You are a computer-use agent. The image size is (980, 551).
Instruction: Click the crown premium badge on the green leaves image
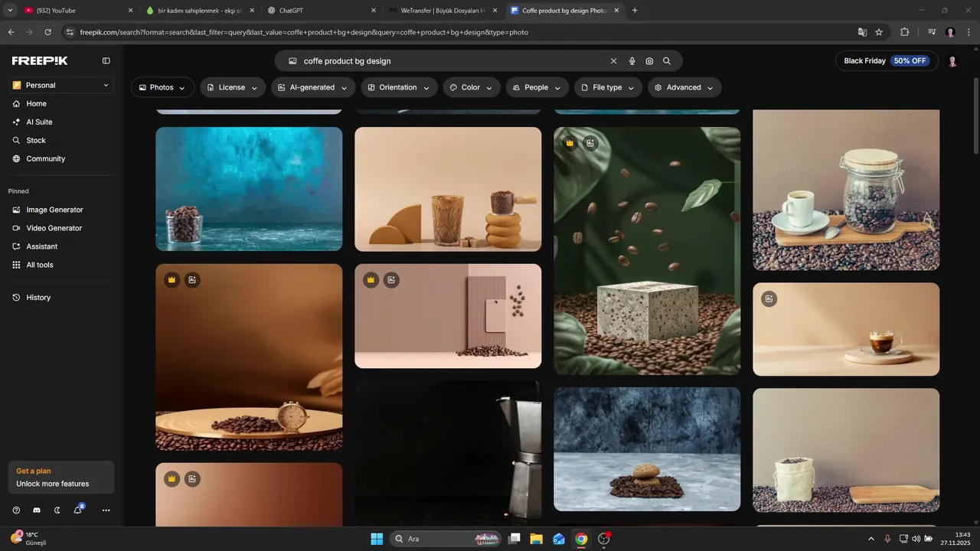[x=570, y=143]
